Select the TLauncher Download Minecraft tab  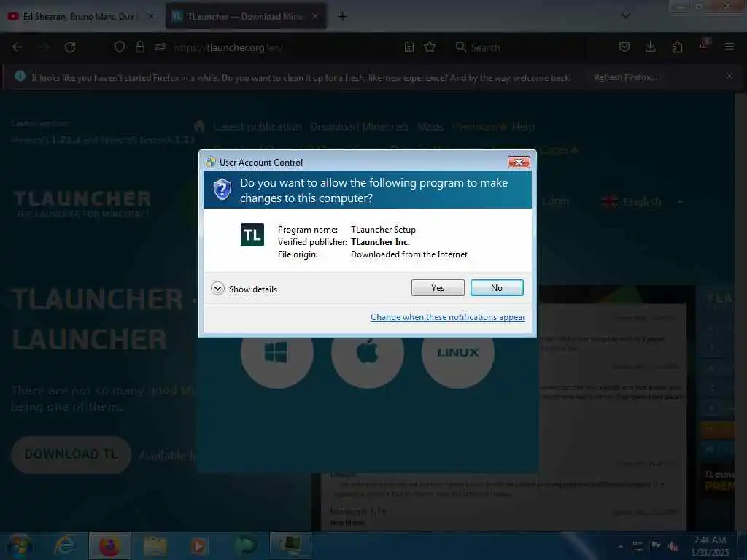click(244, 17)
